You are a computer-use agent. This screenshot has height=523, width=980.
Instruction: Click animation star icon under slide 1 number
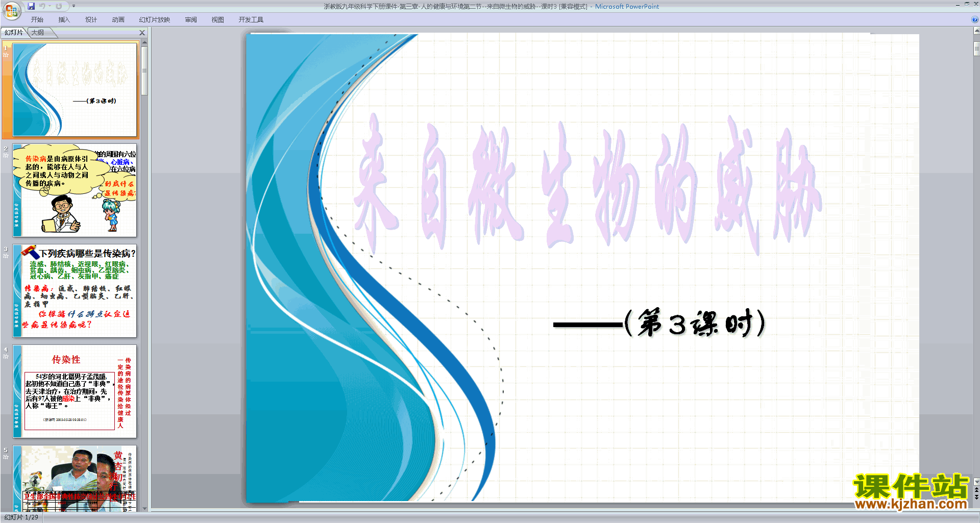click(x=6, y=55)
